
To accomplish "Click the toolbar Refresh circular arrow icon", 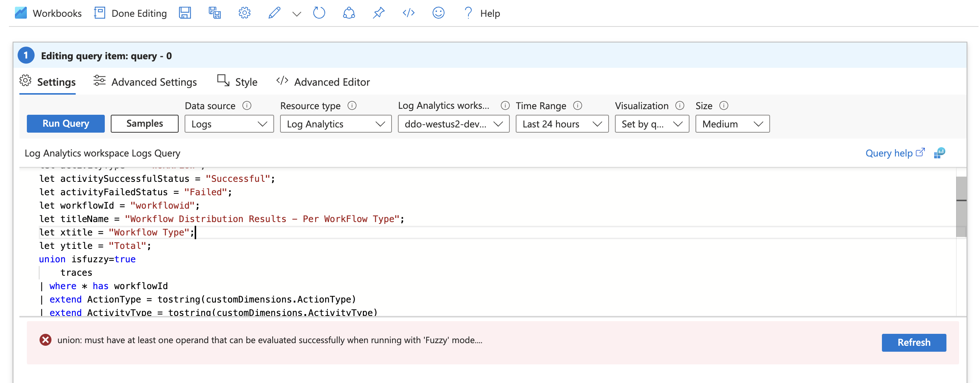I will tap(319, 13).
